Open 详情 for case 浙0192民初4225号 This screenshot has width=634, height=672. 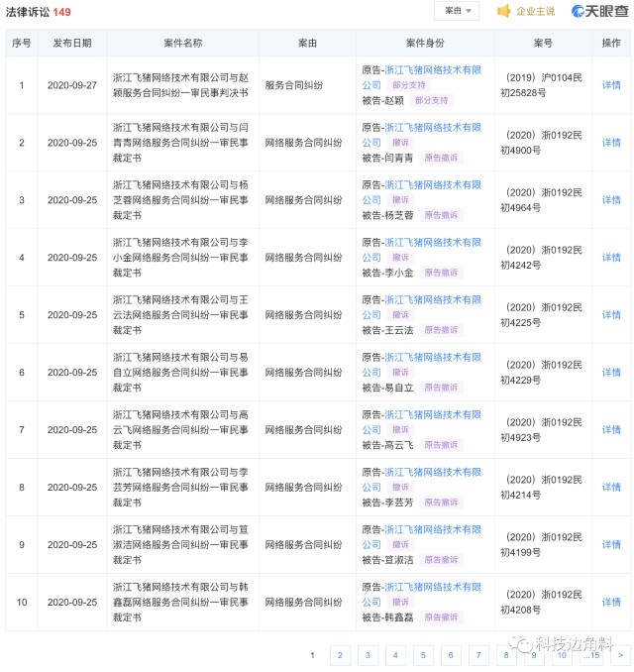(x=611, y=314)
